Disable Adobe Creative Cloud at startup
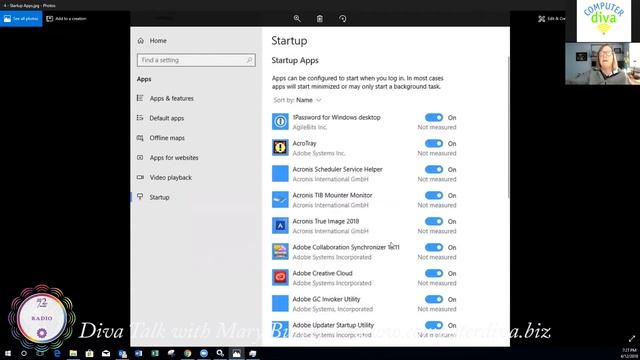640x360 pixels. 433,273
